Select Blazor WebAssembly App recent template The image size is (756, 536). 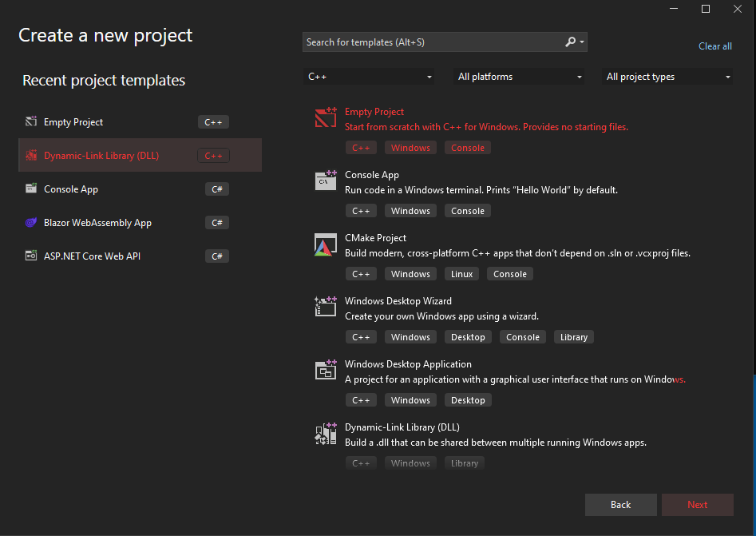(x=140, y=222)
